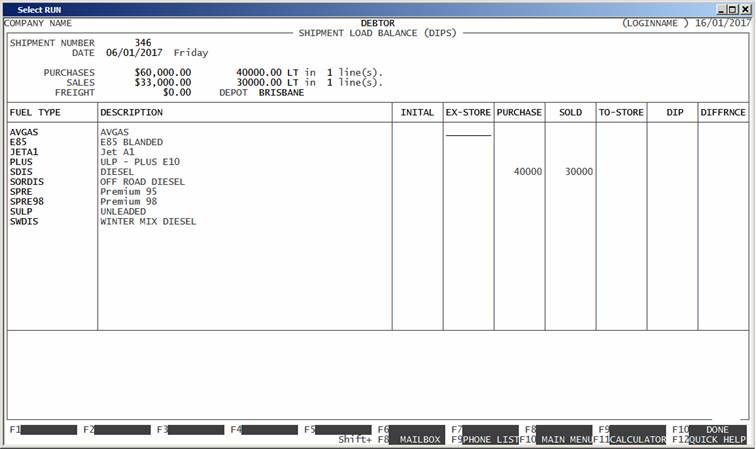The image size is (756, 449).
Task: Select the PLUS fuel type row
Action: click(21, 162)
